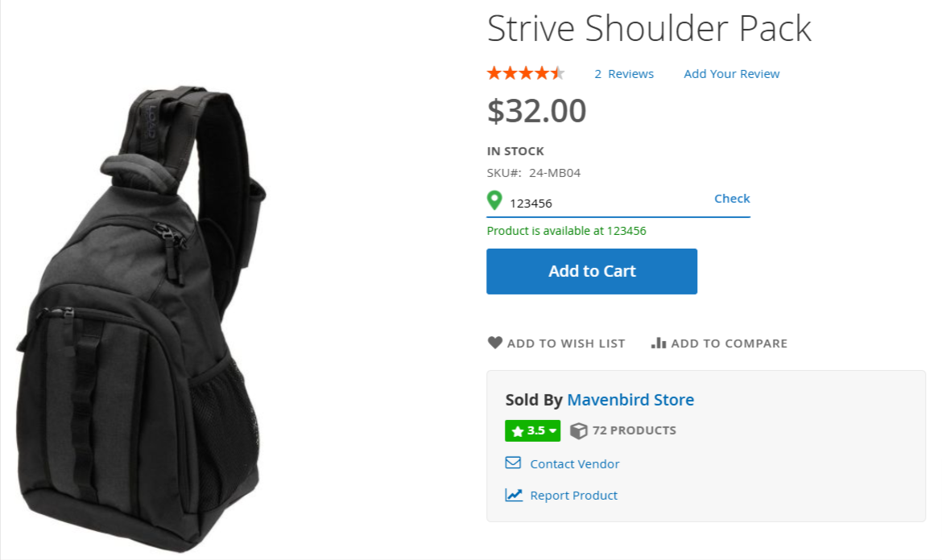Screen dimensions: 942x560
Task: Click the box icon beside 72 Products
Action: coord(579,430)
